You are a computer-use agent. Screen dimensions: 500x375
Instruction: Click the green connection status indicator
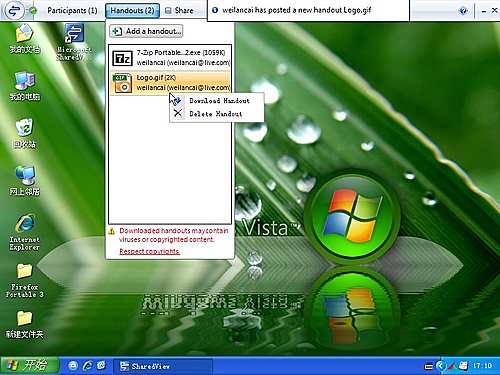33,11
